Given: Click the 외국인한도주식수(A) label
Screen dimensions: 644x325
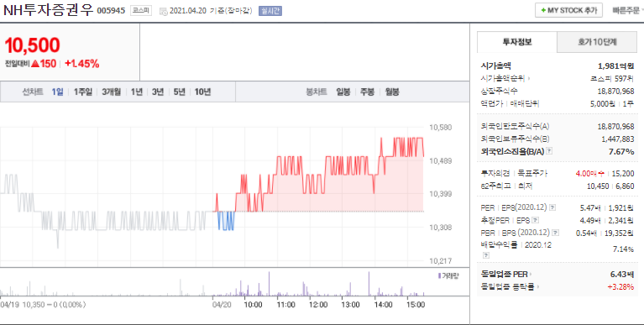Looking at the screenshot, I should coord(515,127).
